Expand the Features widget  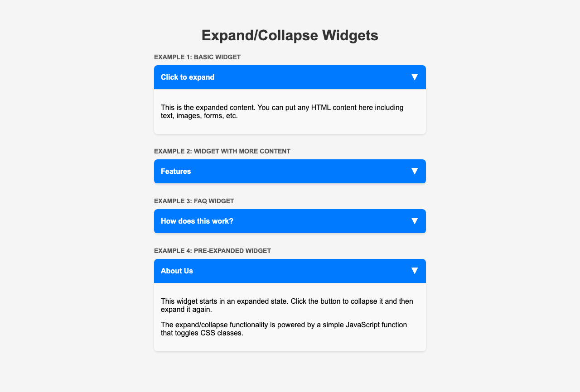(x=290, y=171)
